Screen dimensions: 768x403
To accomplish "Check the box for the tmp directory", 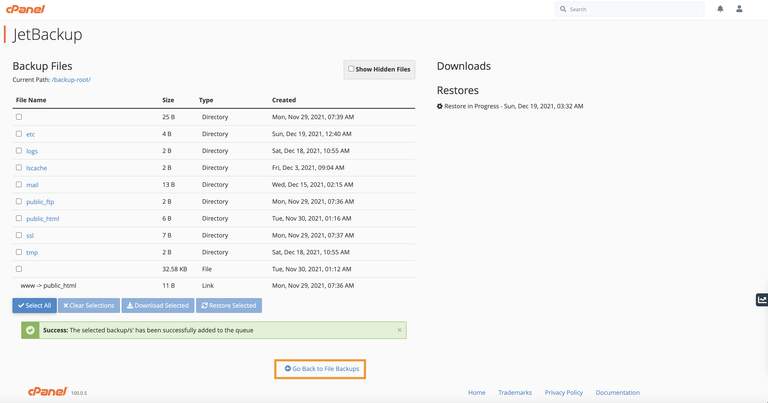I will point(19,252).
